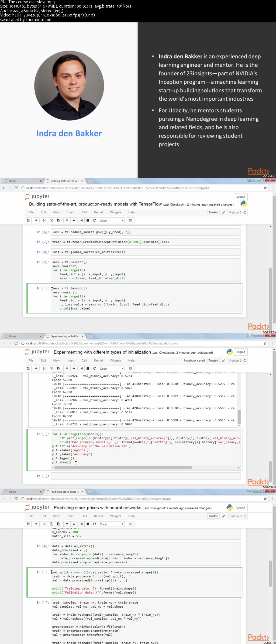The image size is (276, 644).
Task: Click Trusted button in Predicting stock prices notebook
Action: pyautogui.click(x=213, y=516)
